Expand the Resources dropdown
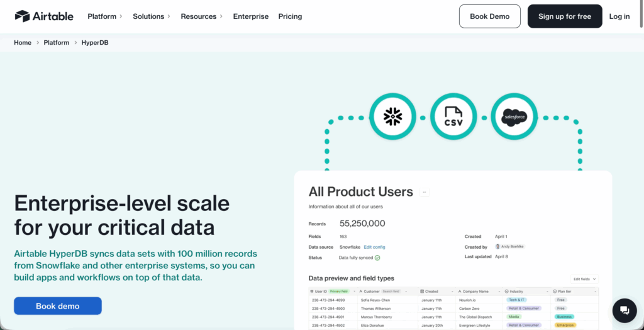 [202, 16]
